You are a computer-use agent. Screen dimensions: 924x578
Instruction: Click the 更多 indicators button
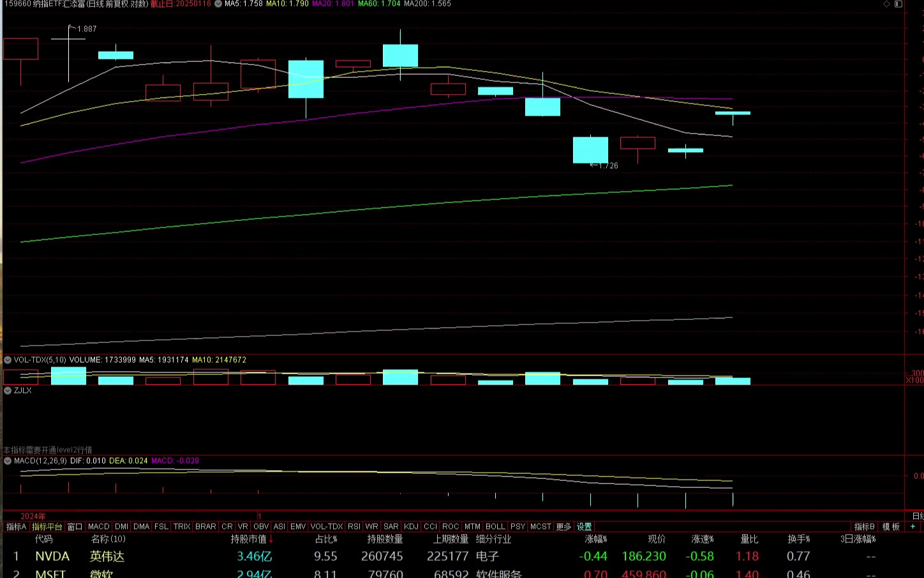[563, 527]
